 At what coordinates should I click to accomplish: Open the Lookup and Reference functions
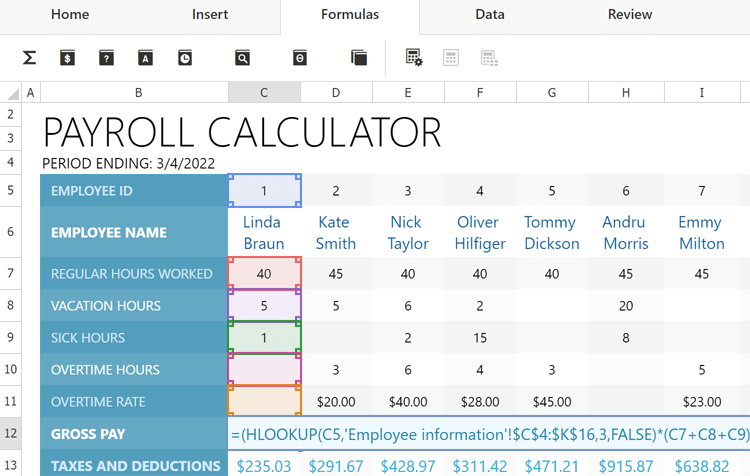[242, 58]
